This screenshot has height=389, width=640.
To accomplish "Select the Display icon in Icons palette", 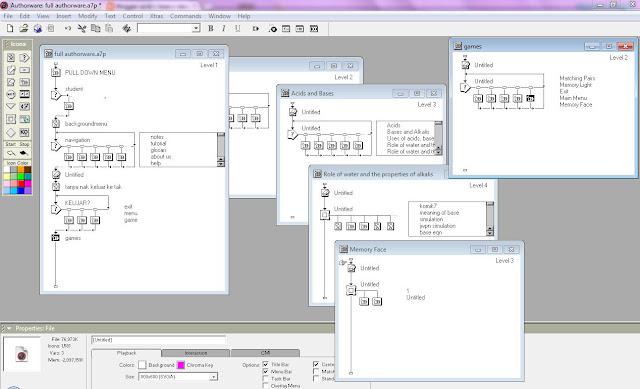I will tap(11, 58).
